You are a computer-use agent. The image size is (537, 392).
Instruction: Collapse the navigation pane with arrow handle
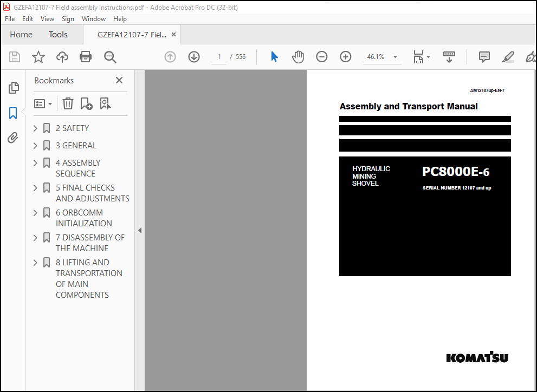(x=140, y=231)
